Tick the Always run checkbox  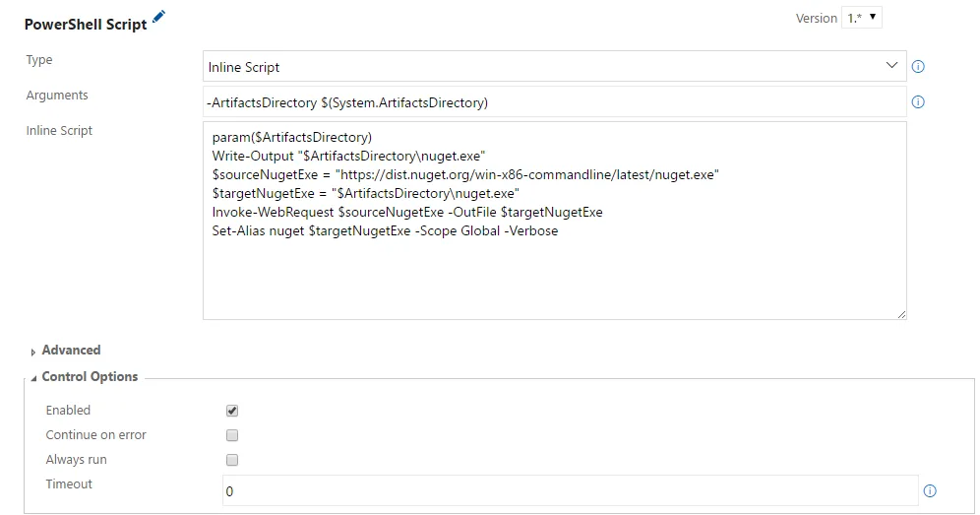(x=232, y=460)
